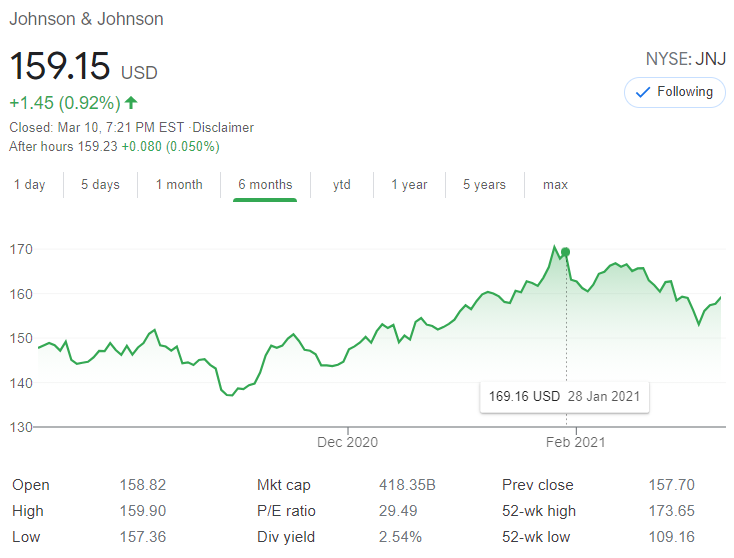Click the Prev close value 157.70
Screen dimensions: 734x558
[x=672, y=485]
